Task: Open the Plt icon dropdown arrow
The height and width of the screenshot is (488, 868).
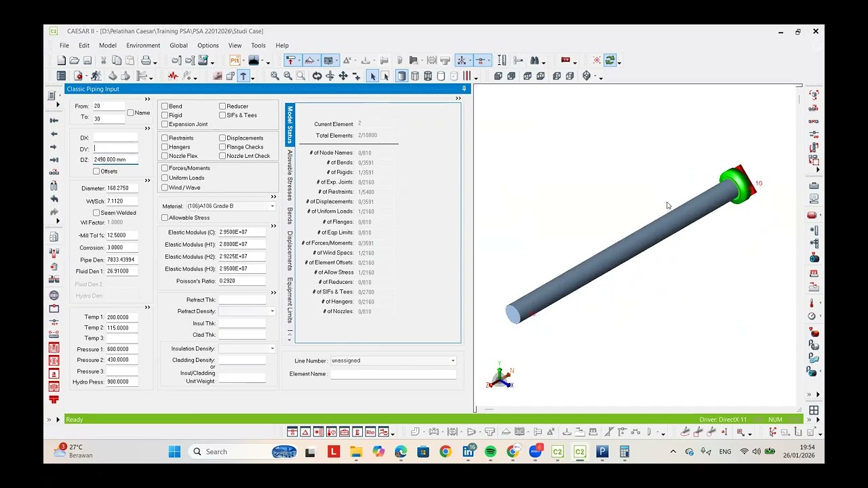Action: point(243,62)
